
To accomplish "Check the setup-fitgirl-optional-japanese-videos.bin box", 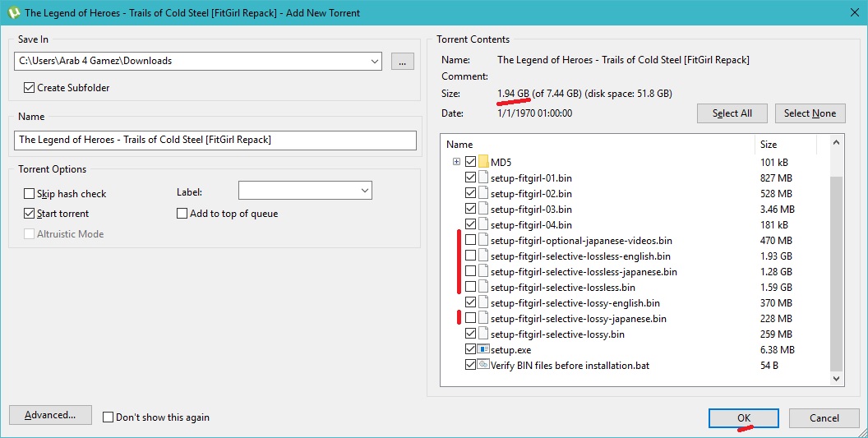I will (470, 241).
